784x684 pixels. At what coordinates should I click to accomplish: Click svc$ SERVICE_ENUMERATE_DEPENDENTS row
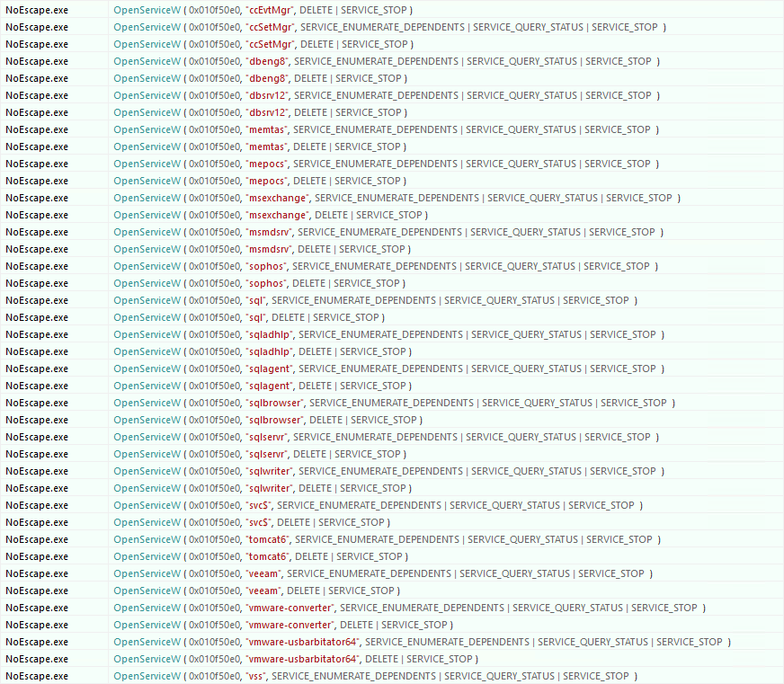point(392,505)
